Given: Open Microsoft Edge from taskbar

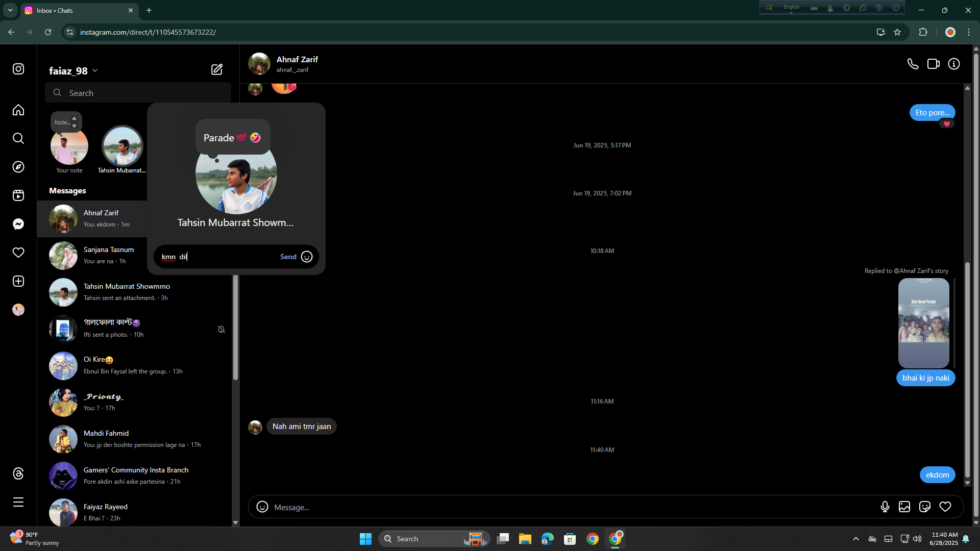Looking at the screenshot, I should [548, 539].
